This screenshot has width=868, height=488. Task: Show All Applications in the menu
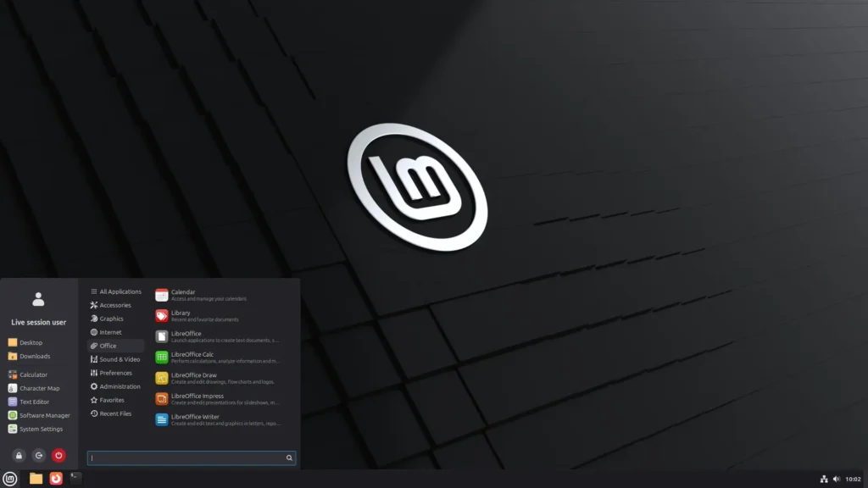(120, 291)
